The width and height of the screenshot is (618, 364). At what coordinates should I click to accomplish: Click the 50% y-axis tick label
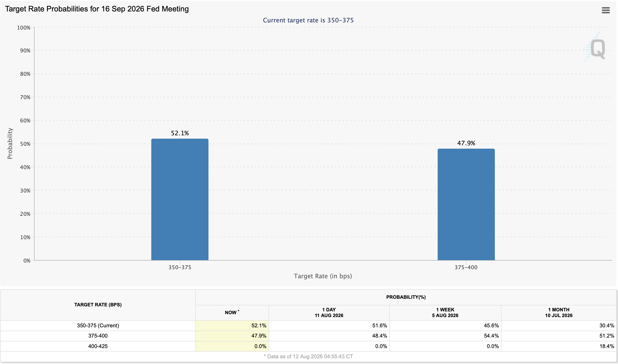[x=25, y=144]
